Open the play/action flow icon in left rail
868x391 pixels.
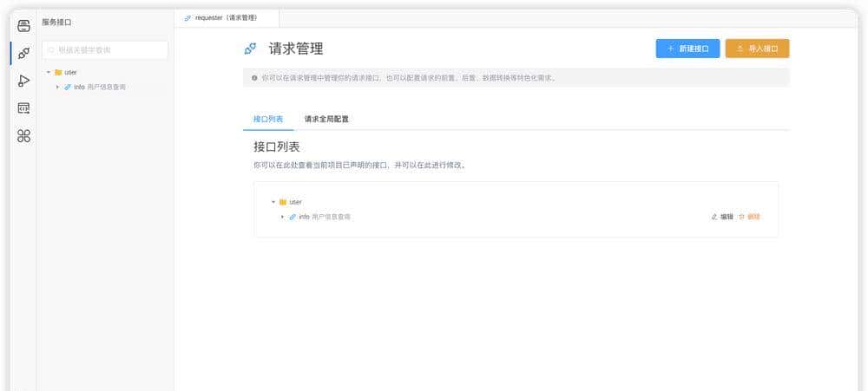[23, 81]
